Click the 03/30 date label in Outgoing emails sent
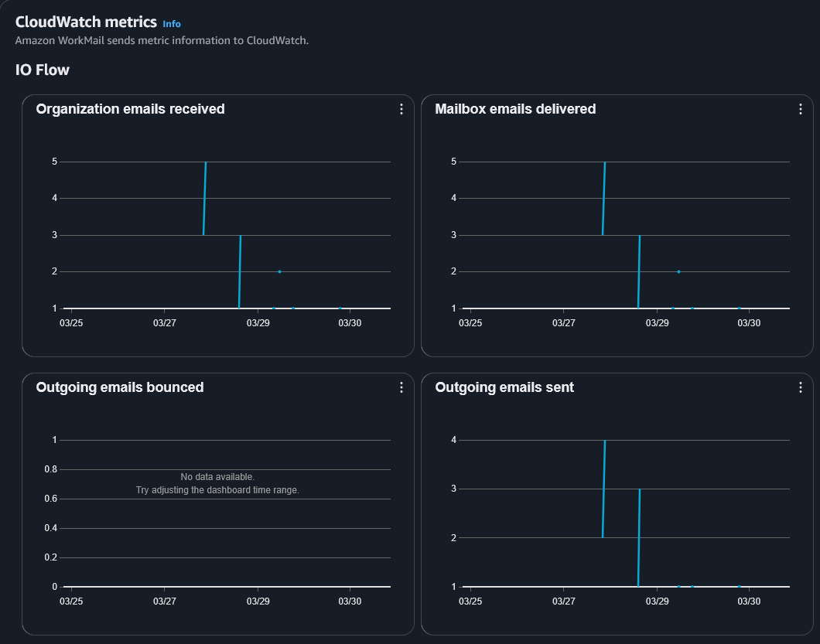This screenshot has height=644, width=820. click(x=749, y=601)
